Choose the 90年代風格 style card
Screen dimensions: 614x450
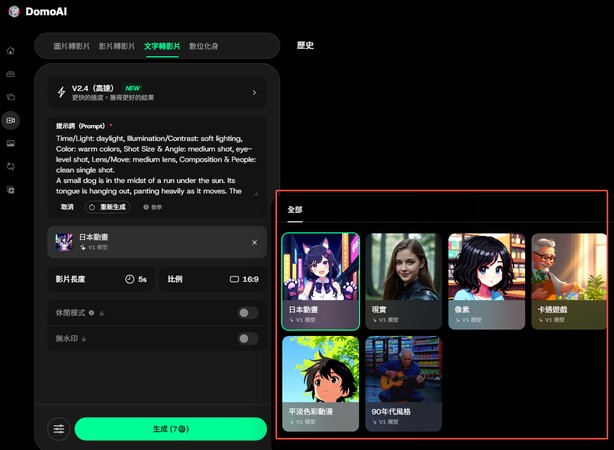pyautogui.click(x=403, y=384)
